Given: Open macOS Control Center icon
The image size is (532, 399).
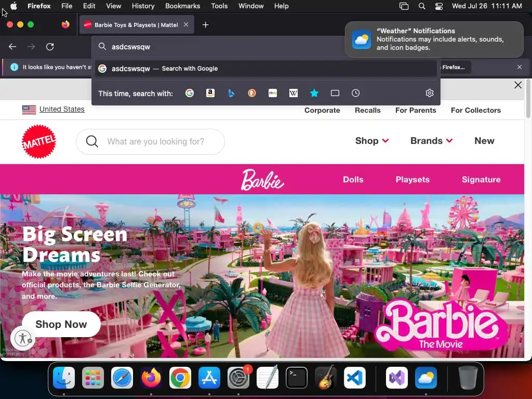Looking at the screenshot, I should (x=438, y=6).
